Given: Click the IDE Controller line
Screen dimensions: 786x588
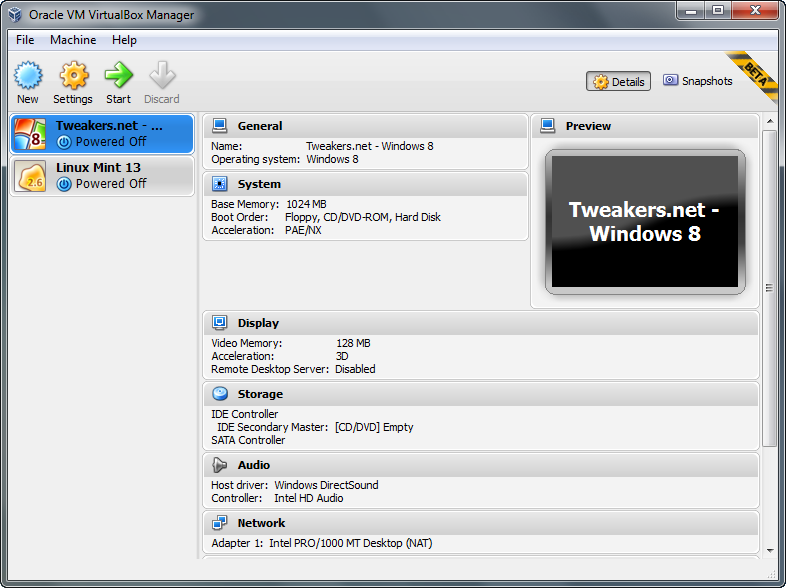Looking at the screenshot, I should (245, 414).
